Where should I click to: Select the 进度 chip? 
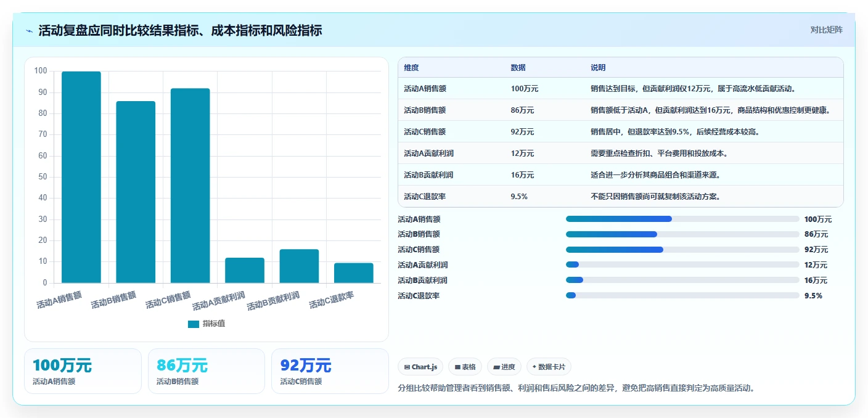[x=504, y=367]
